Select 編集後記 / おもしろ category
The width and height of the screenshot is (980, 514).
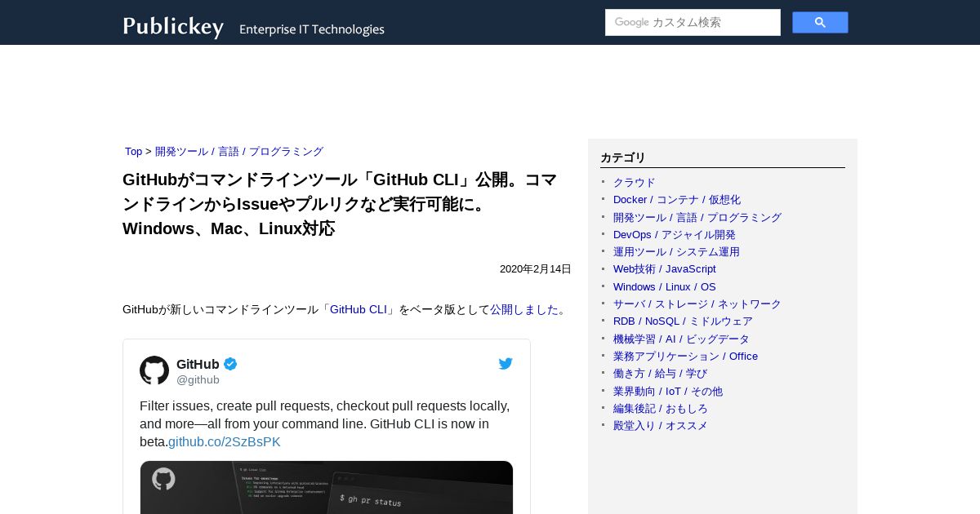pyautogui.click(x=661, y=409)
